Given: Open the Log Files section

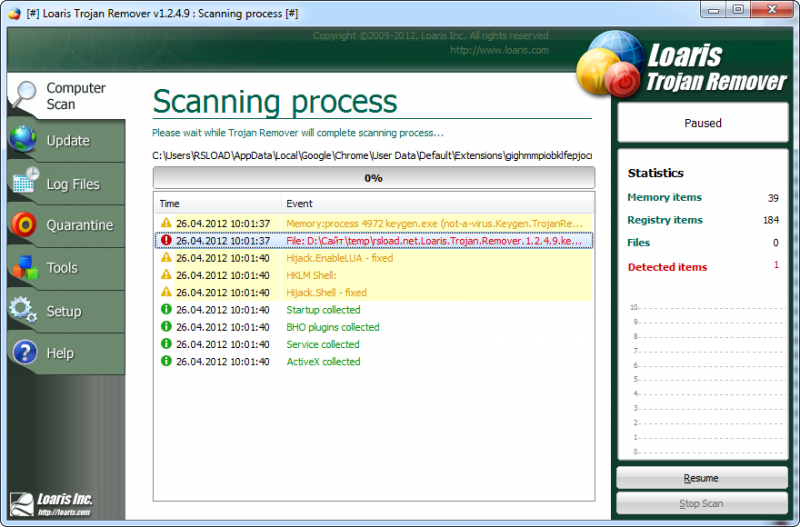Looking at the screenshot, I should 66,184.
